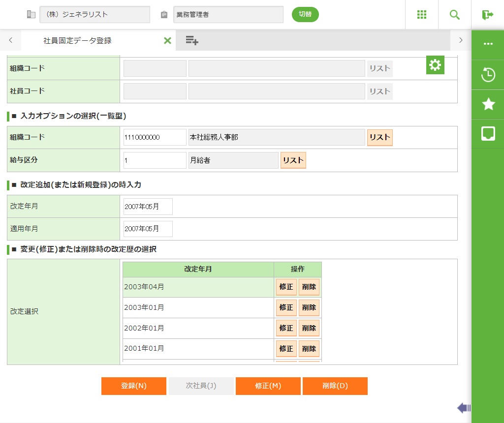
Task: Close the 社員固定データ登録 tab
Action: (x=167, y=41)
